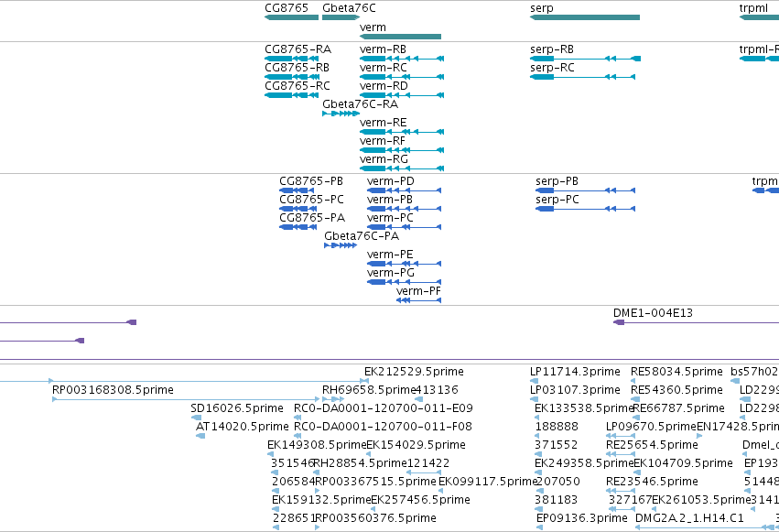Select the EK159132.5prime feature
Image resolution: width=779 pixels, height=532 pixels.
coord(276,509)
